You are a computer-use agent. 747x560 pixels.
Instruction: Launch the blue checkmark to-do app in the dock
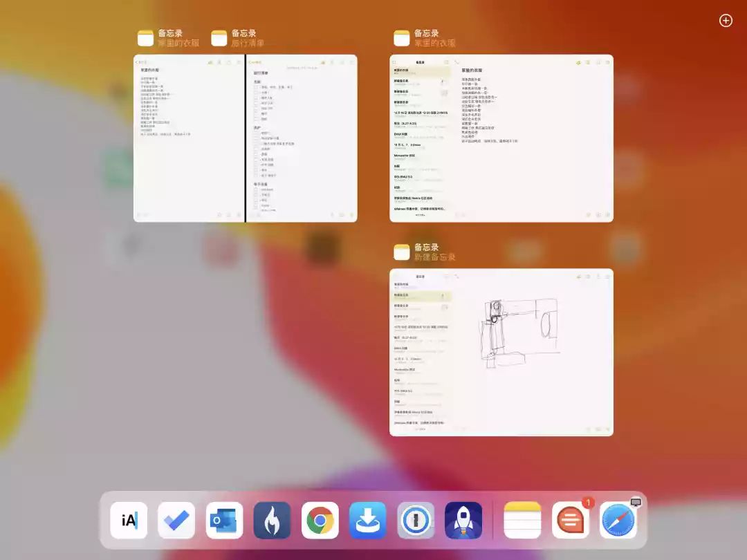click(176, 520)
